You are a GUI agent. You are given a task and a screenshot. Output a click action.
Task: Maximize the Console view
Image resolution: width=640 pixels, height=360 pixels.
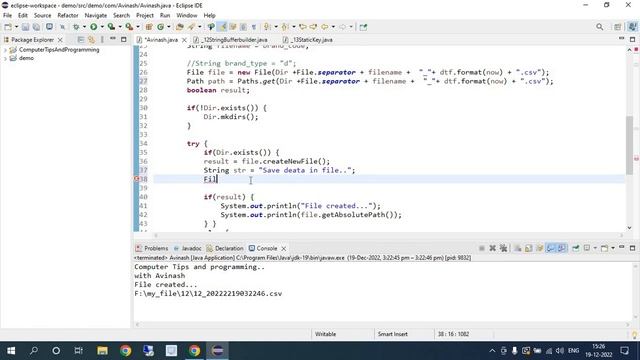tap(632, 248)
